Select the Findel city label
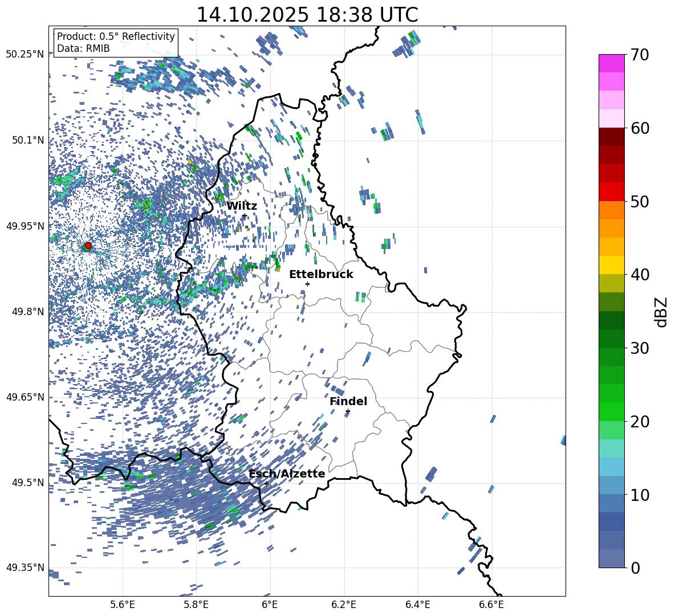 coord(348,401)
